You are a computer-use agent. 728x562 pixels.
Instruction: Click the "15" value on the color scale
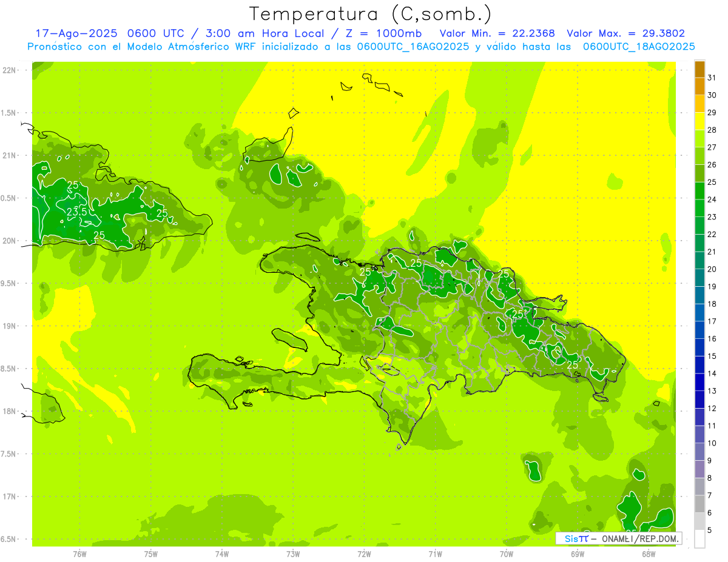pos(712,356)
